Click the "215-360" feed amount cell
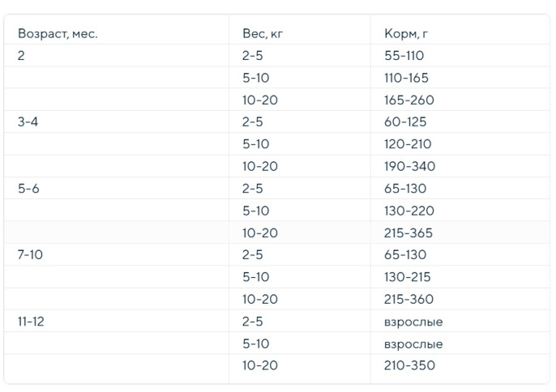 click(x=408, y=300)
